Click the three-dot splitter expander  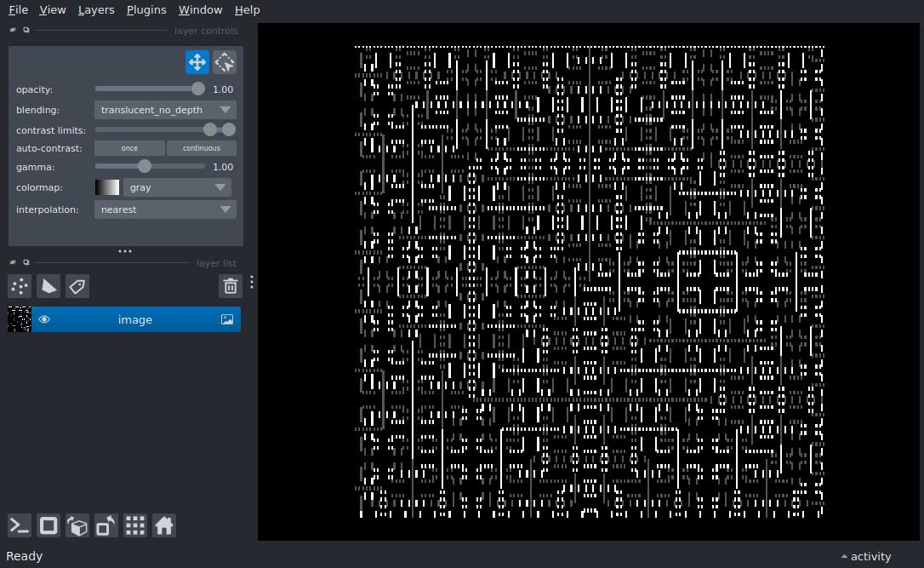pyautogui.click(x=125, y=251)
